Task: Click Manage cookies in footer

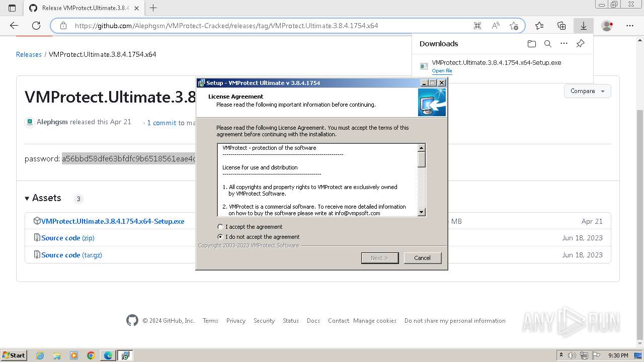Action: click(375, 321)
